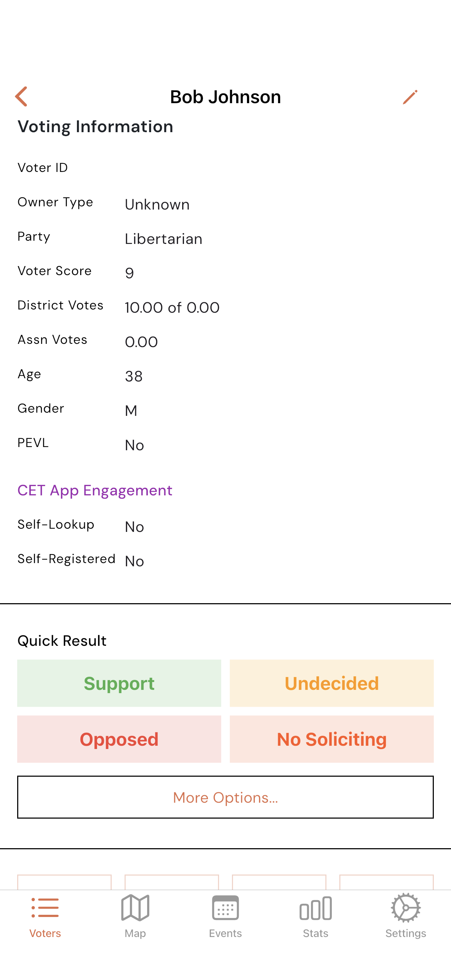This screenshot has width=451, height=980.
Task: Select the Party value Libertarian
Action: [164, 239]
